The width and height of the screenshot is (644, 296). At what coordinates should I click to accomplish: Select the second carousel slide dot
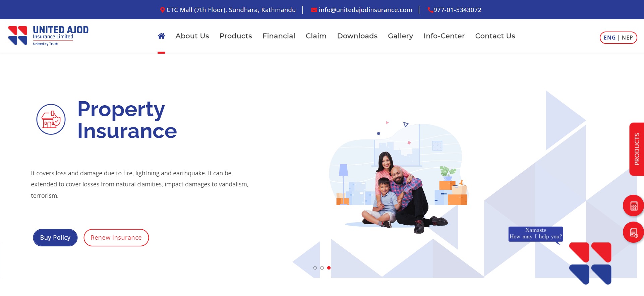coord(322,268)
